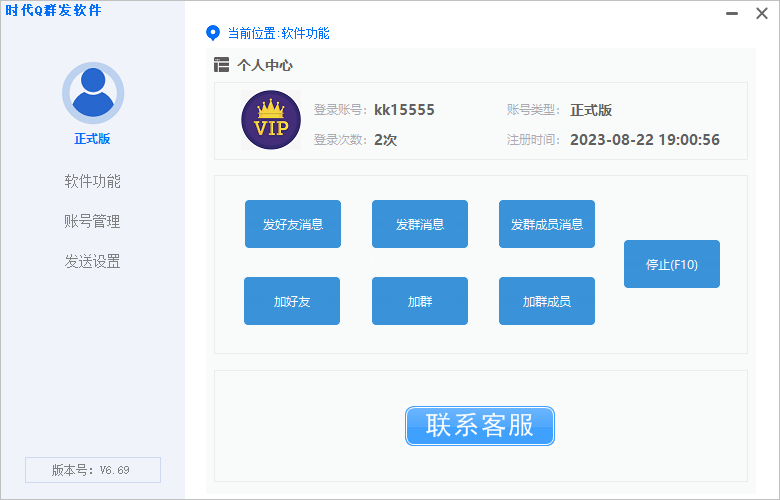
Task: Click the 正式版 label under the avatar
Action: (92, 139)
